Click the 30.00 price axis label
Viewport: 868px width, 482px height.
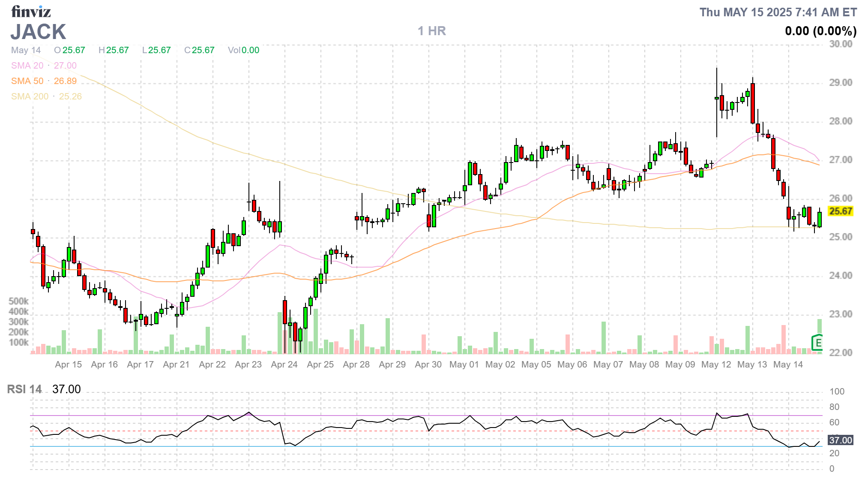pos(840,44)
